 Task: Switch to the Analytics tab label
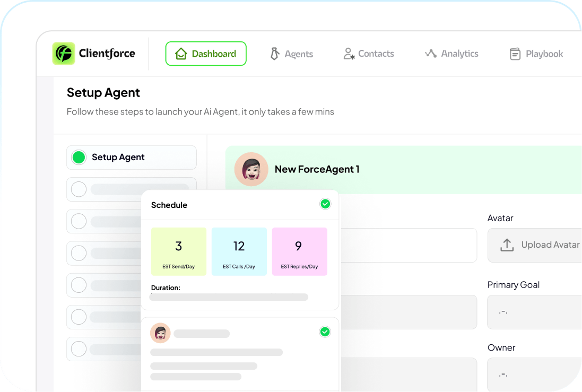[459, 54]
